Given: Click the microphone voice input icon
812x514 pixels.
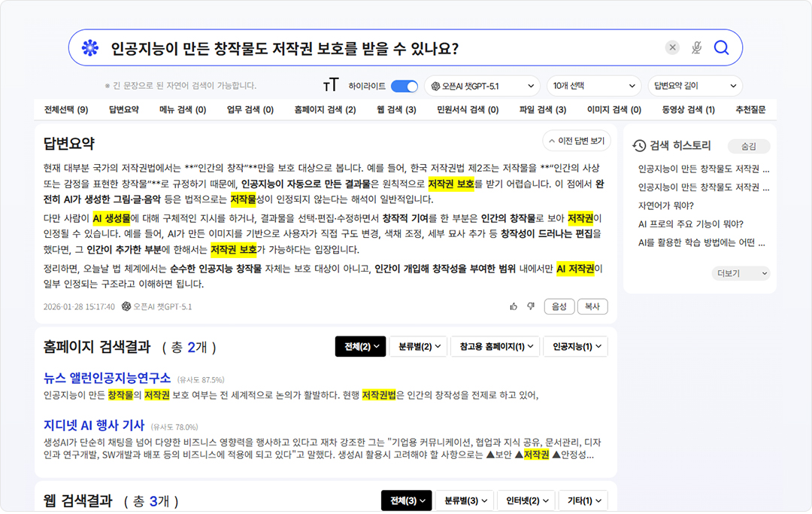Looking at the screenshot, I should click(697, 48).
